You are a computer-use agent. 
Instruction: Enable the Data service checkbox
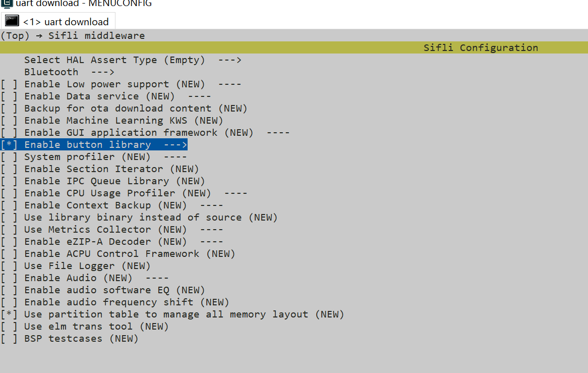pos(9,96)
